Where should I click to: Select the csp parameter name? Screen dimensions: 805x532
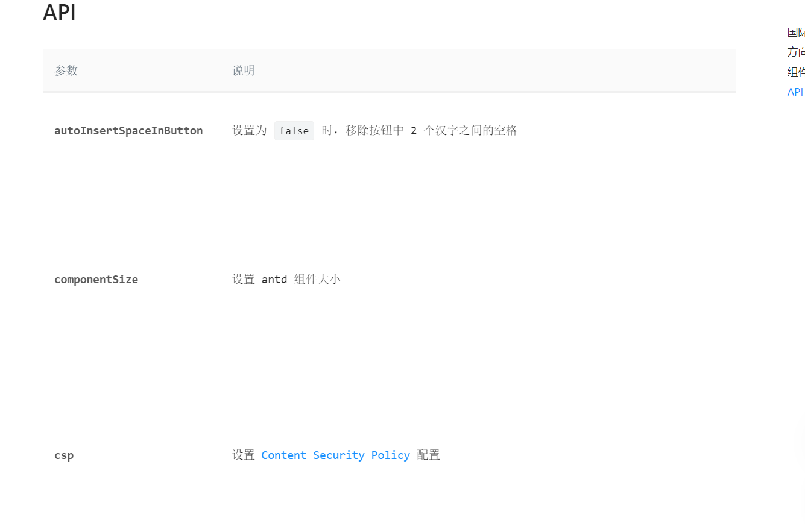64,455
